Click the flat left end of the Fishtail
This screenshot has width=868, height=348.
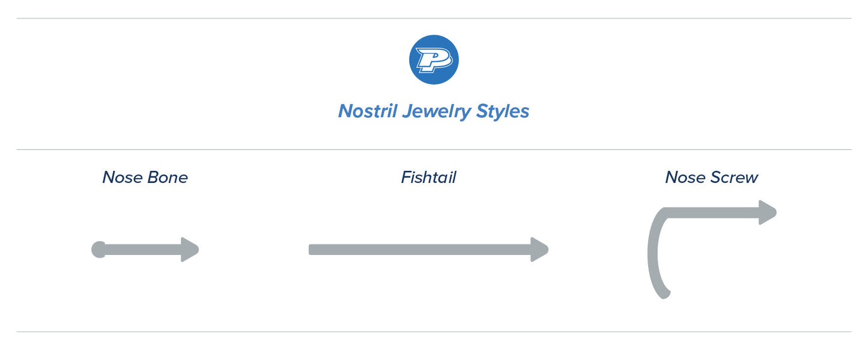click(312, 250)
